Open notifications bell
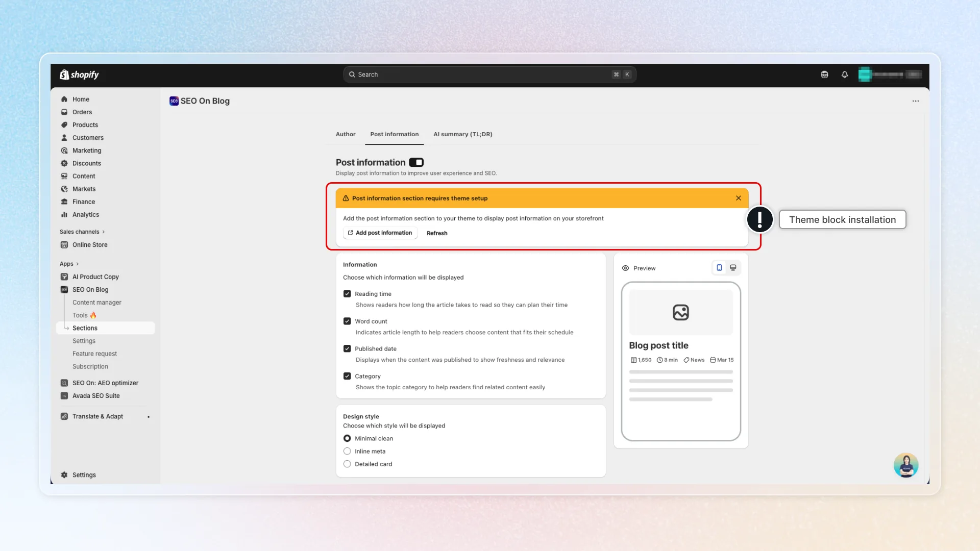This screenshot has width=980, height=551. click(x=845, y=74)
